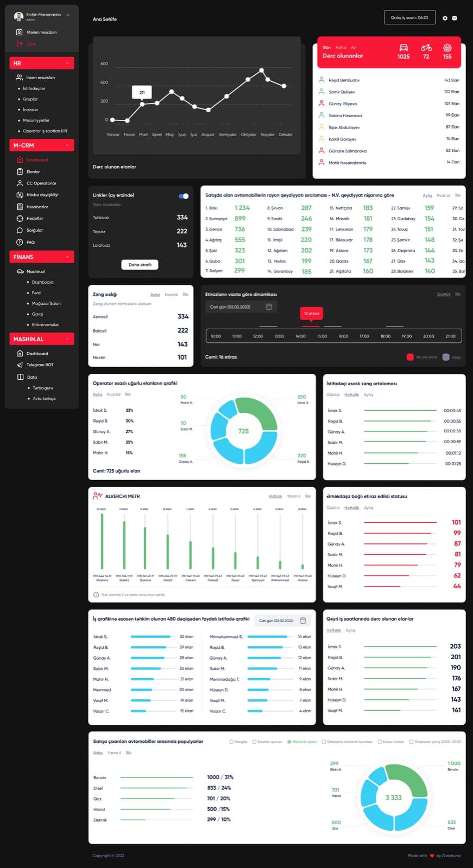Click calendar icon in İş qrafikinə date field
Viewport: 473px width, 868px height.
click(x=303, y=620)
